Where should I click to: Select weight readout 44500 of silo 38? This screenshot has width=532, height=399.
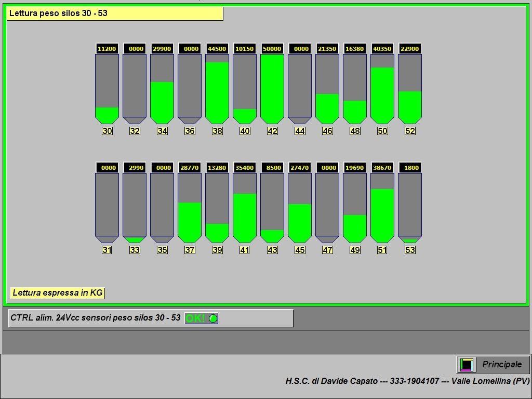click(217, 48)
